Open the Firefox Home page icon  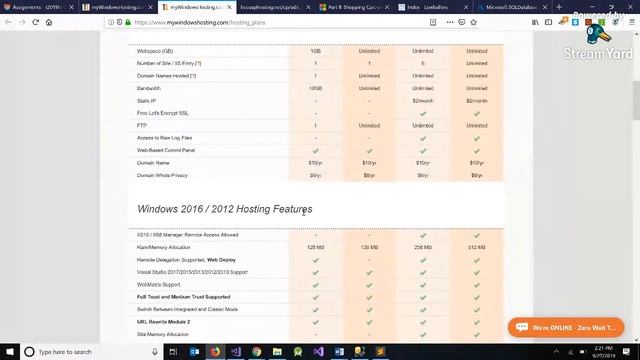point(49,22)
